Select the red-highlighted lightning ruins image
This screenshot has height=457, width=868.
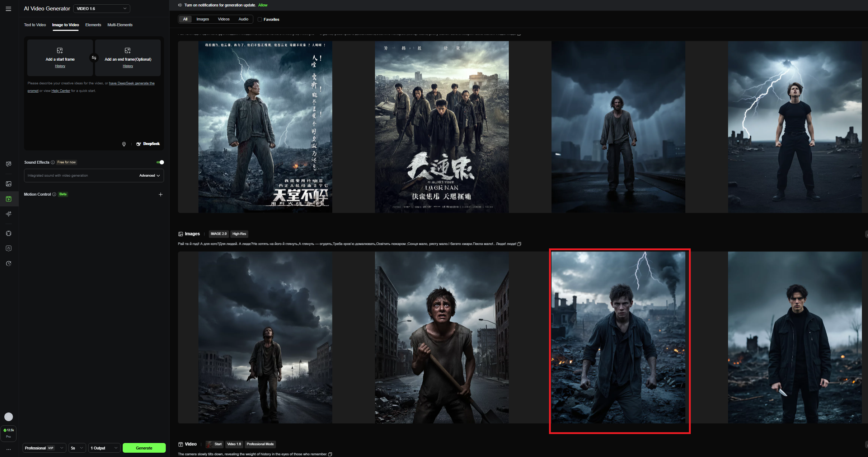click(x=618, y=337)
